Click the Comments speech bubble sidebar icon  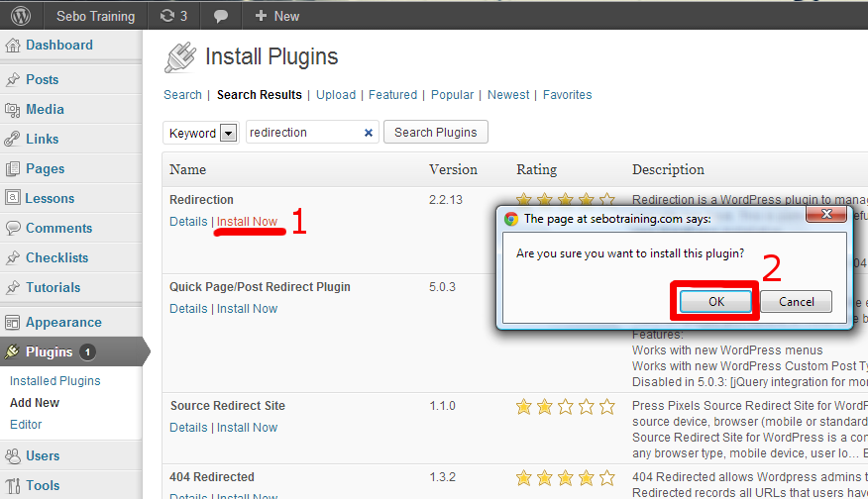pos(13,228)
